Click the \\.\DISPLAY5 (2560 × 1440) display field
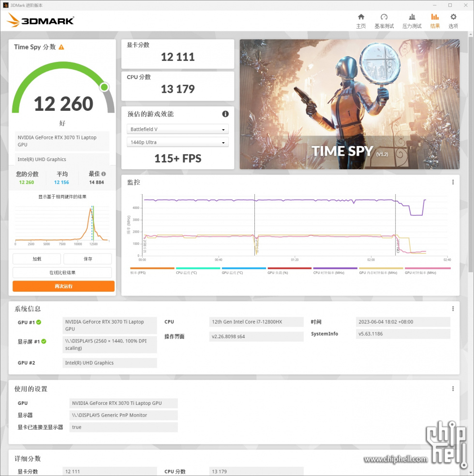Viewport: 474px width, 476px height. click(109, 344)
